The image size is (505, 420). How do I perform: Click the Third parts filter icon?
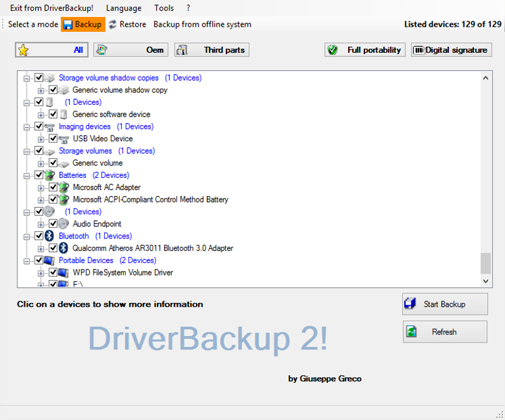point(182,50)
